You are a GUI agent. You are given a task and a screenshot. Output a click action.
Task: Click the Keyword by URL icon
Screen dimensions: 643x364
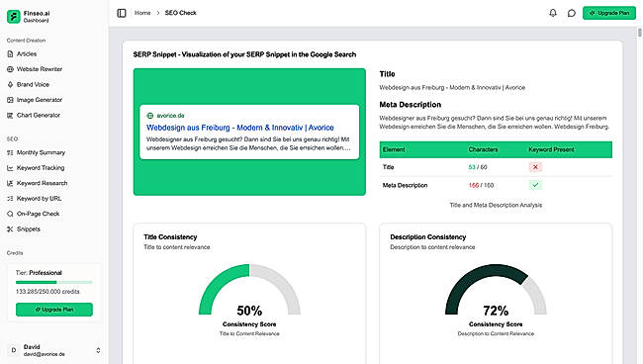(x=10, y=199)
